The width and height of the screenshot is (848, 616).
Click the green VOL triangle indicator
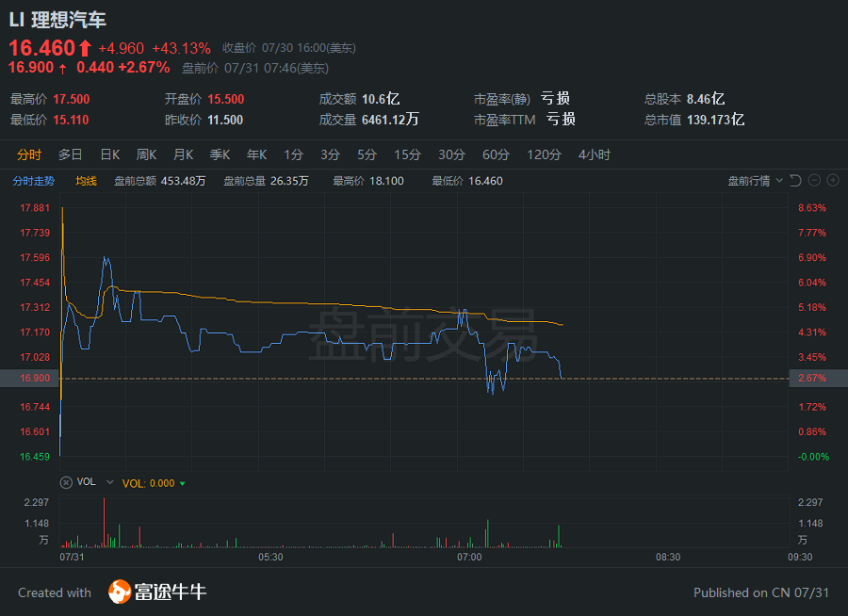click(x=183, y=483)
